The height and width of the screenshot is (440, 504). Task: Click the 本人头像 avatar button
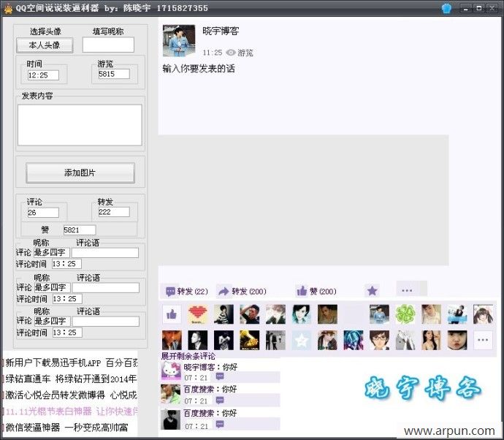(x=45, y=45)
